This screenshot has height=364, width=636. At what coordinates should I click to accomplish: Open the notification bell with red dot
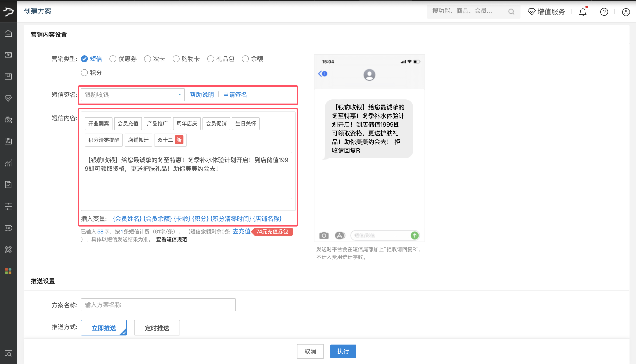pos(583,12)
